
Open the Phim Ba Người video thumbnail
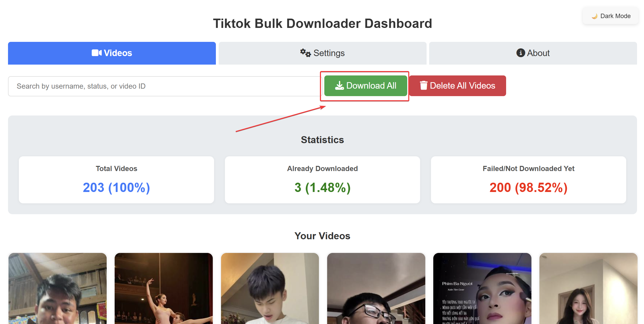point(482,288)
